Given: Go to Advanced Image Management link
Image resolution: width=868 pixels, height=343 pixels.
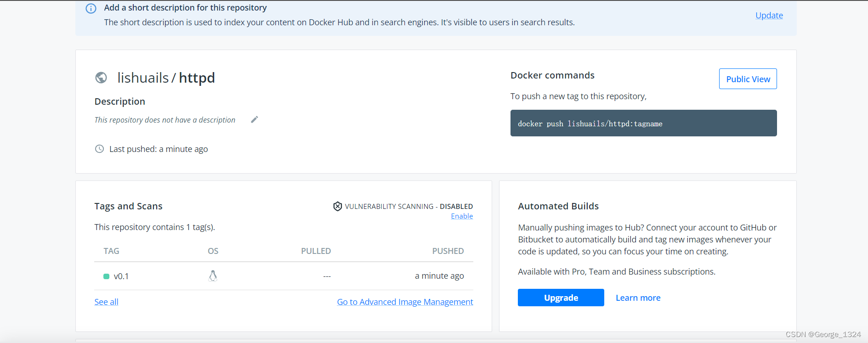Looking at the screenshot, I should click(405, 302).
